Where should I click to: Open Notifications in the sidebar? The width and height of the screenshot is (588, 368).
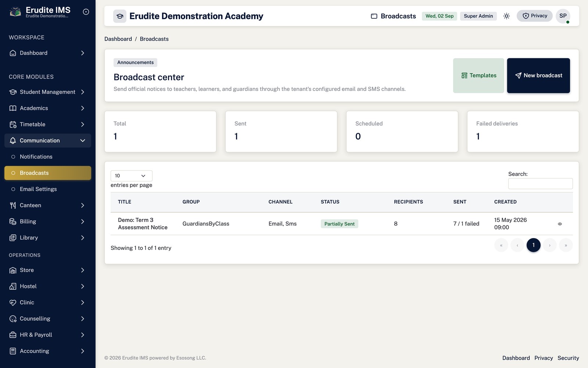click(48, 157)
